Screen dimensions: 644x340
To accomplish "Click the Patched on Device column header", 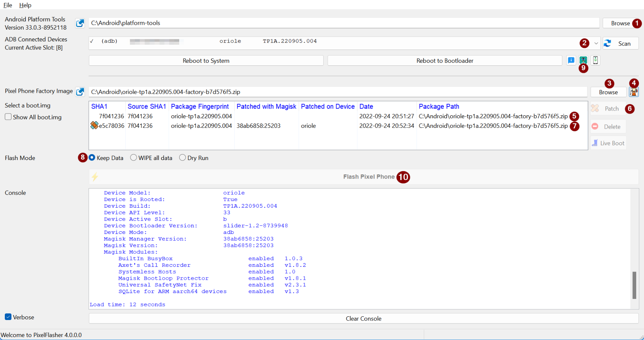I will [x=328, y=106].
